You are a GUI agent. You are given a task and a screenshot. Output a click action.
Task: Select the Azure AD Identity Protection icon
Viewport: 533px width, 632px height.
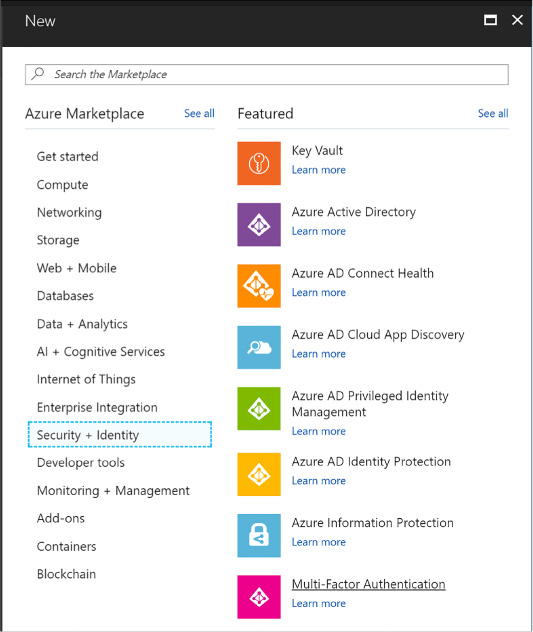[259, 474]
